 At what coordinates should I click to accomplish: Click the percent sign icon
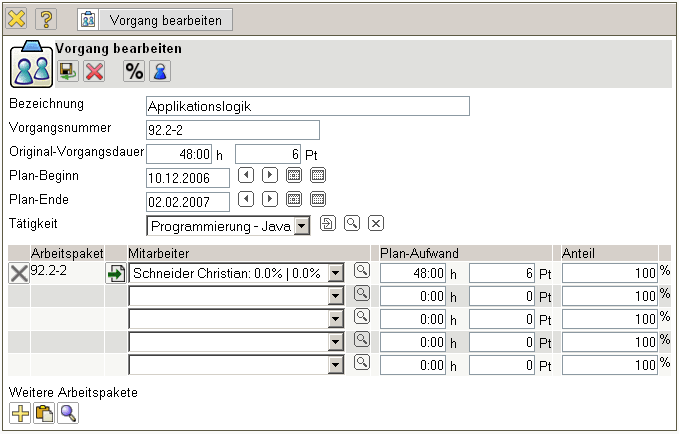134,71
